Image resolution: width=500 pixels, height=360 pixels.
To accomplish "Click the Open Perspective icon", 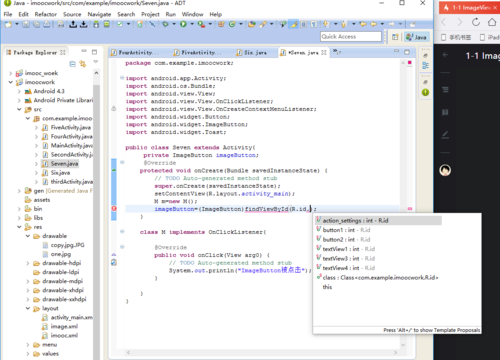I will (395, 37).
